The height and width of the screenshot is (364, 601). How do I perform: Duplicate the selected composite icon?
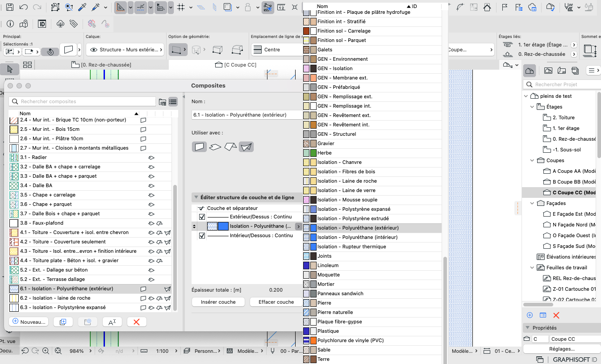click(x=63, y=322)
